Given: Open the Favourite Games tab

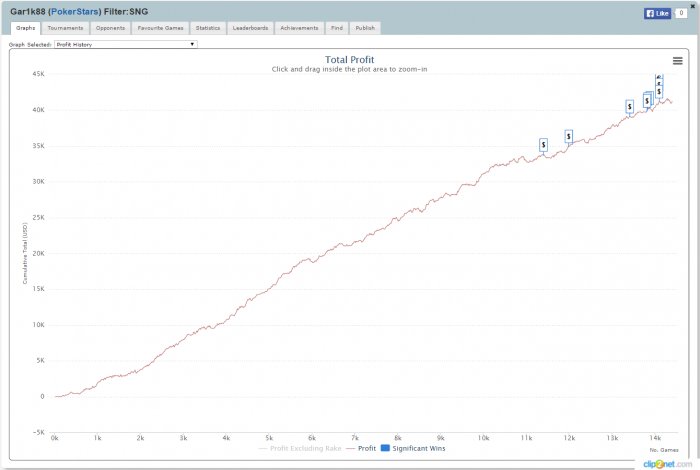Looking at the screenshot, I should pos(160,28).
